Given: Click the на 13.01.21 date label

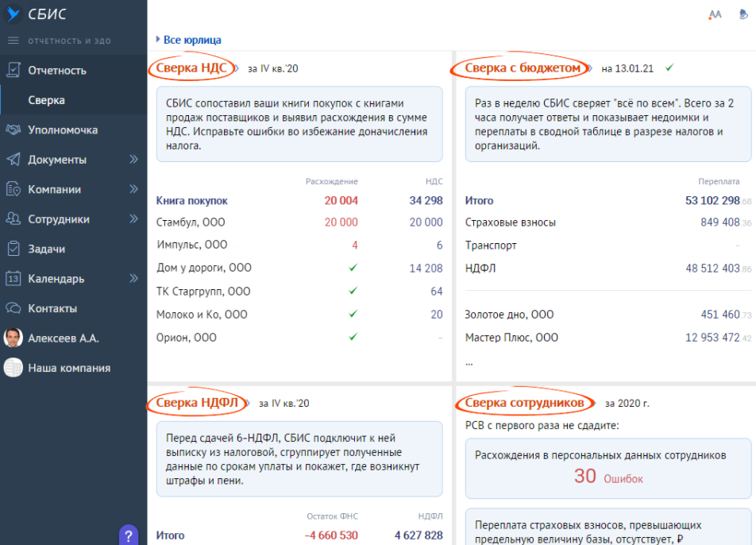Looking at the screenshot, I should (627, 68).
